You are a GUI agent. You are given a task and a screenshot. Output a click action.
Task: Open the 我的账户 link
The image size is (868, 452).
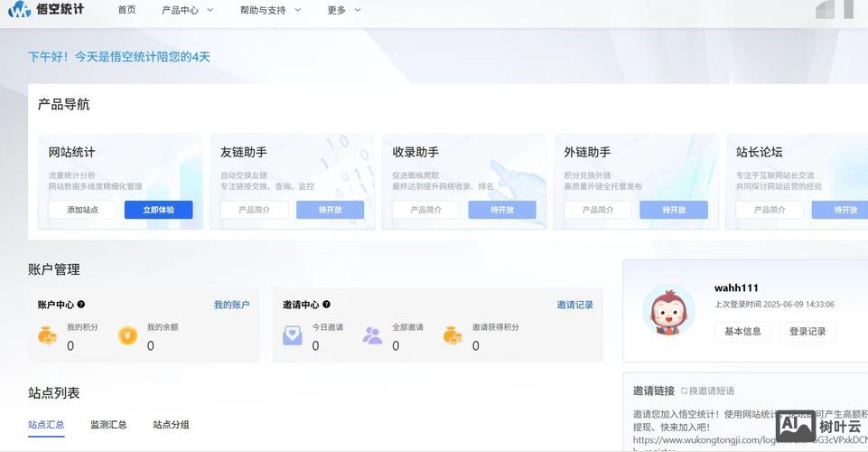point(231,305)
